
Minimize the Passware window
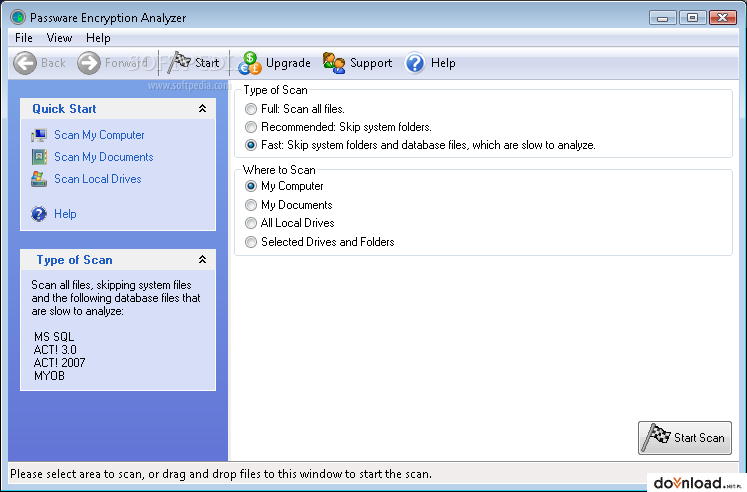coord(662,18)
